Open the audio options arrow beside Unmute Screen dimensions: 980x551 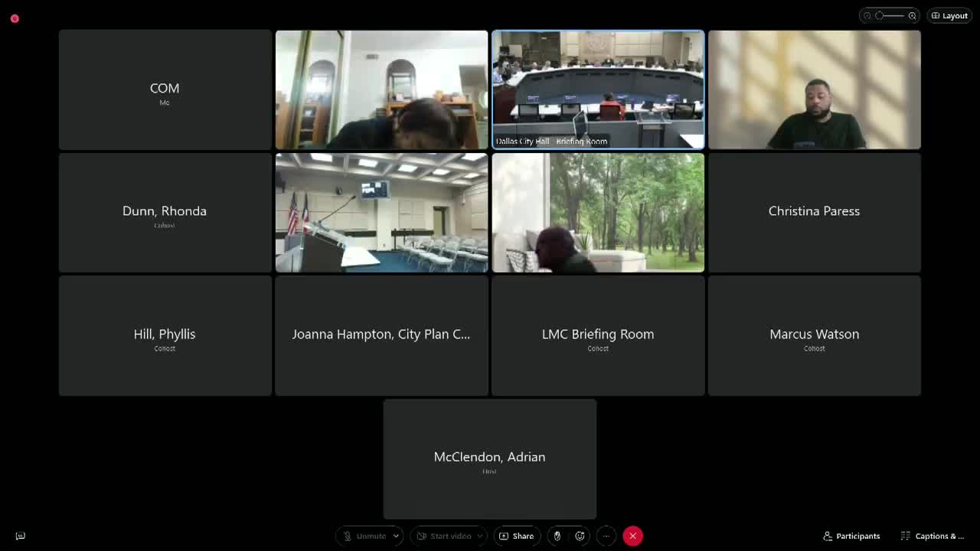[x=397, y=536]
